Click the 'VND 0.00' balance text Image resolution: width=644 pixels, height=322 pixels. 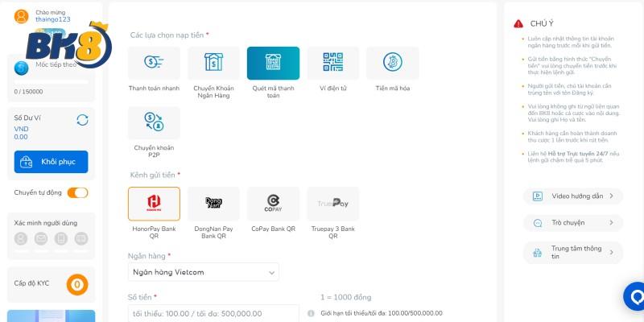(x=21, y=133)
